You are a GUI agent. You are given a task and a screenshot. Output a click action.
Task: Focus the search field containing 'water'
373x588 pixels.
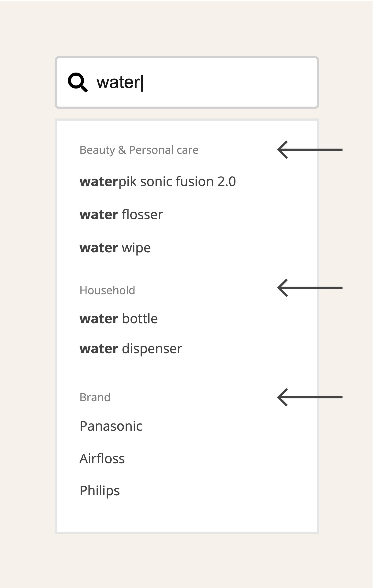click(x=187, y=83)
